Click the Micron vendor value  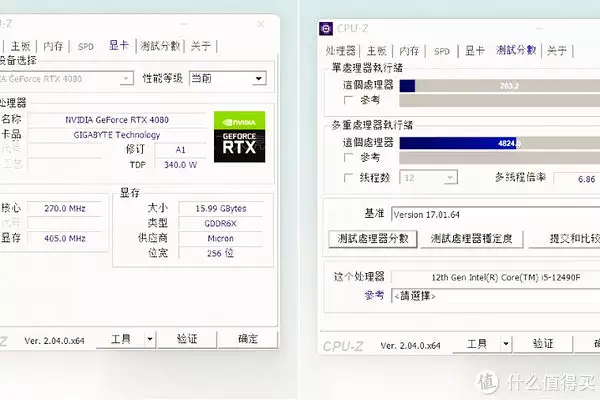point(221,238)
